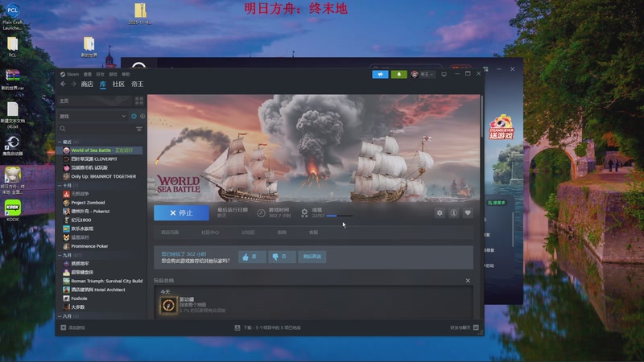Collapse the 八月 section

(60, 316)
